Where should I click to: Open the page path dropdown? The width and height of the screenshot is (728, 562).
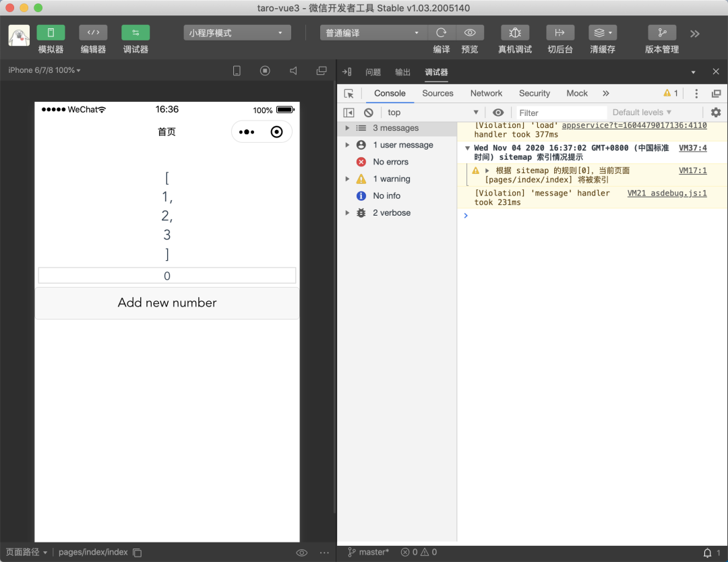coord(26,553)
